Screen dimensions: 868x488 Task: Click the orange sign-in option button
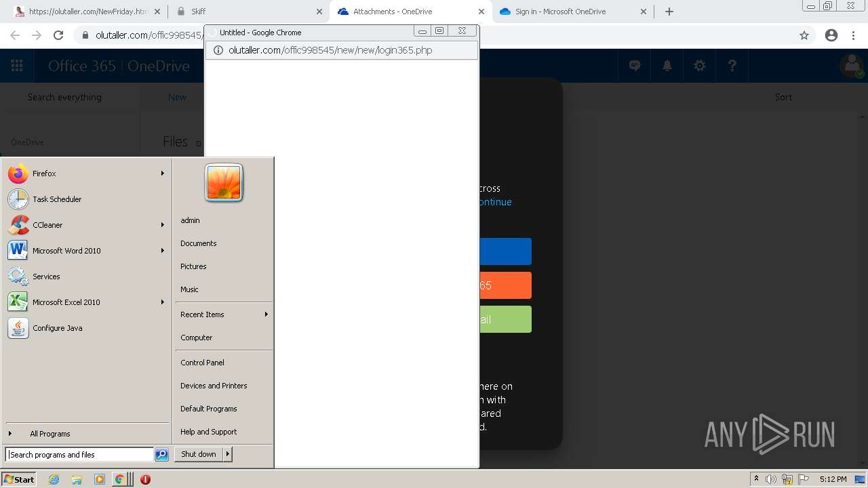click(x=505, y=285)
